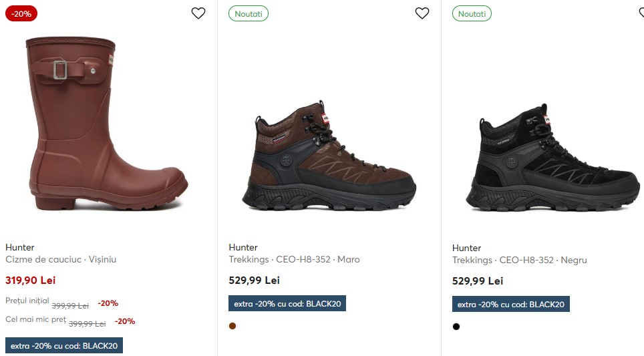
Task: Click Noutati badge on brown trekking boot
Action: [249, 13]
